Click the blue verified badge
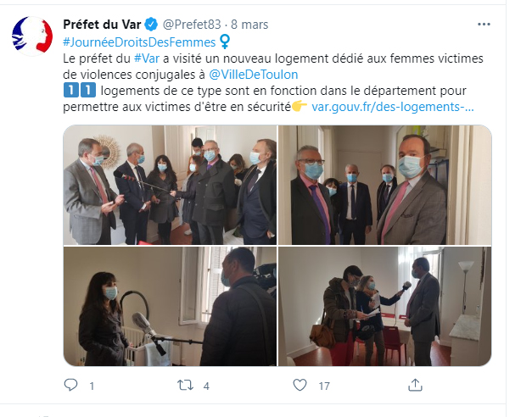The height and width of the screenshot is (417, 532). (151, 25)
